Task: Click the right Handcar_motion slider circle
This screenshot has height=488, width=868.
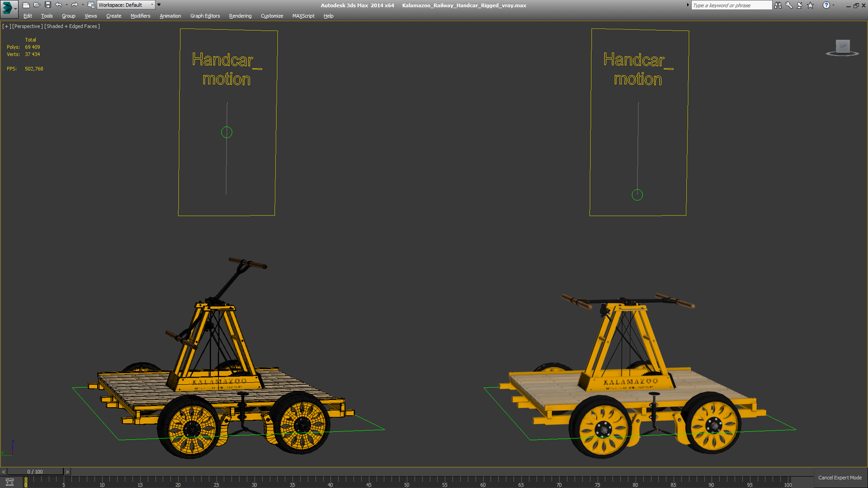Action: [x=637, y=195]
